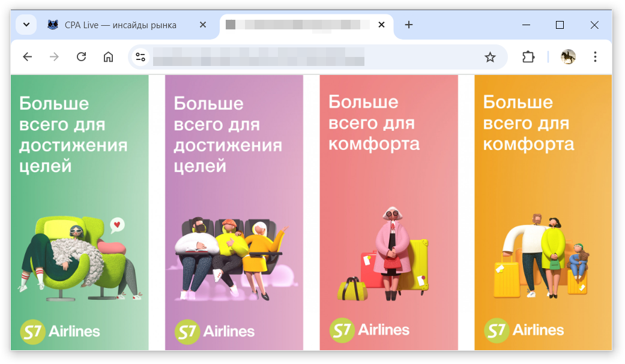Click the CPA Live tab favicon

point(53,25)
